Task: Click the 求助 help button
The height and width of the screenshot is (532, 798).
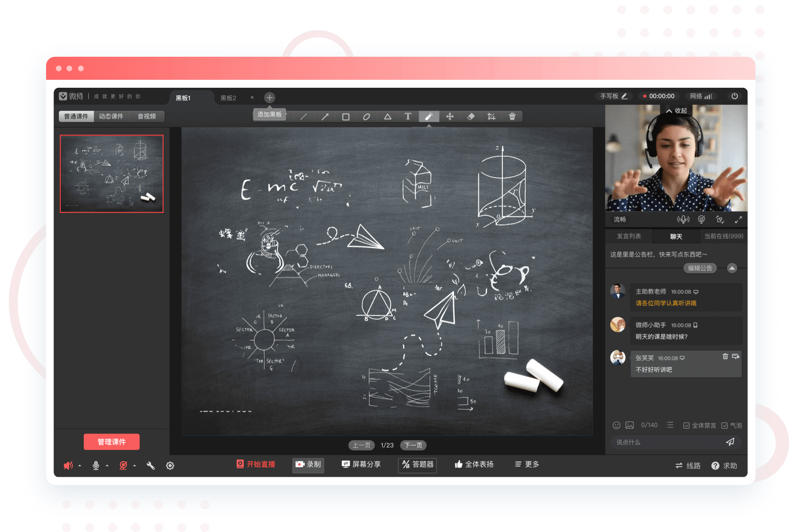Action: point(724,465)
